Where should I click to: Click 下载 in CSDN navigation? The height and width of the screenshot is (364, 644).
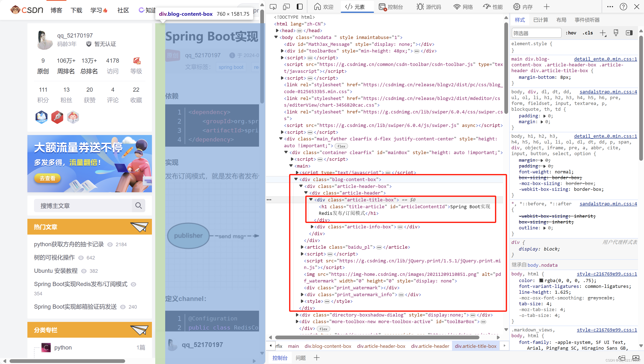tap(76, 10)
